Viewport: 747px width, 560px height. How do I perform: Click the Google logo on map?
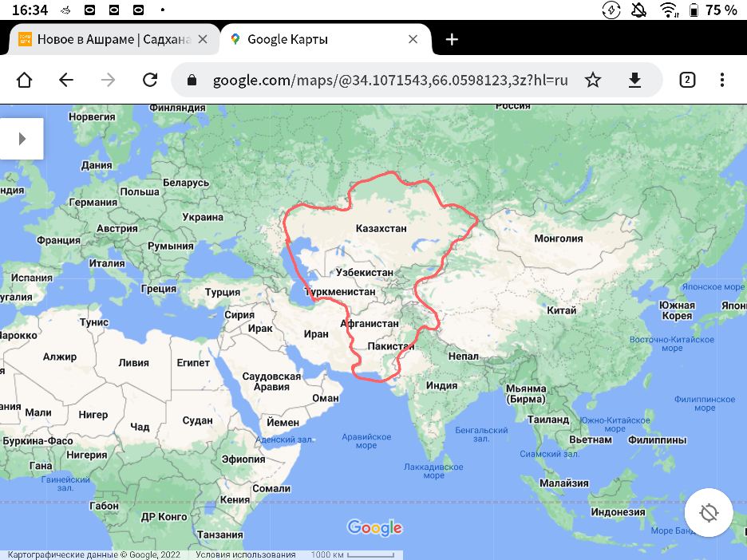click(374, 527)
